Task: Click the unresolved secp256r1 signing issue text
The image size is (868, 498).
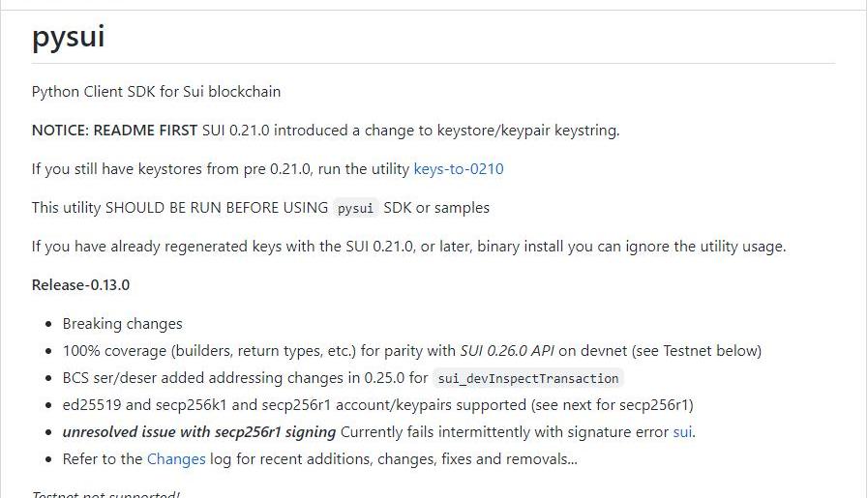Action: pyautogui.click(x=199, y=432)
